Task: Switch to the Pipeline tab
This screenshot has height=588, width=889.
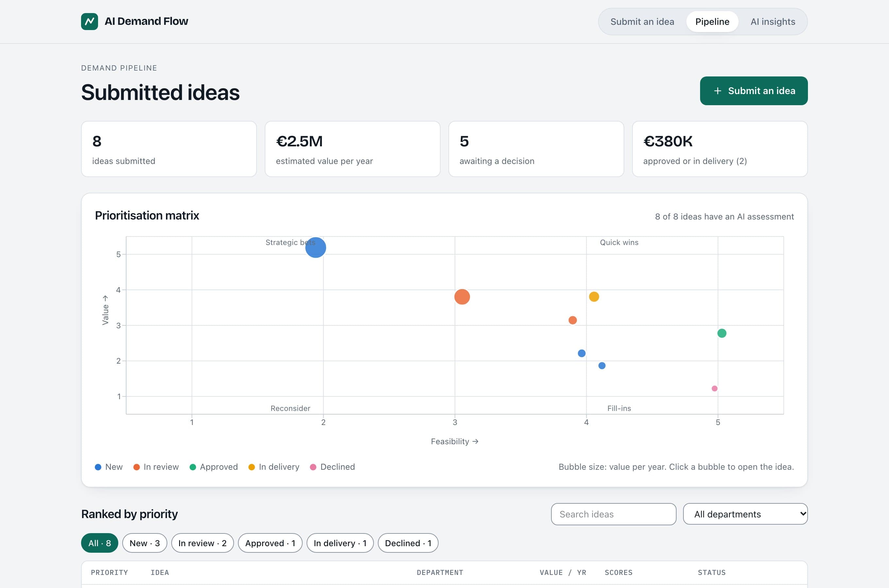Action: pos(712,22)
